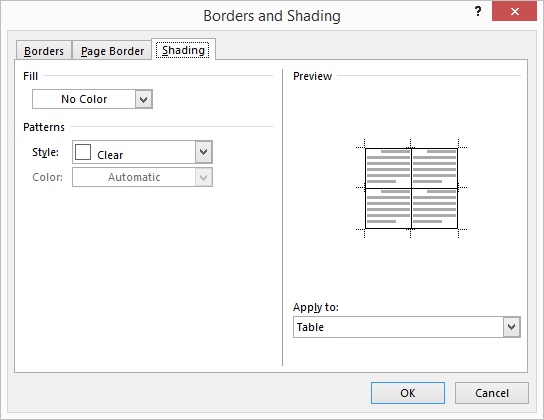This screenshot has height=420, width=544.
Task: Open the Page Border tab
Action: 112,51
